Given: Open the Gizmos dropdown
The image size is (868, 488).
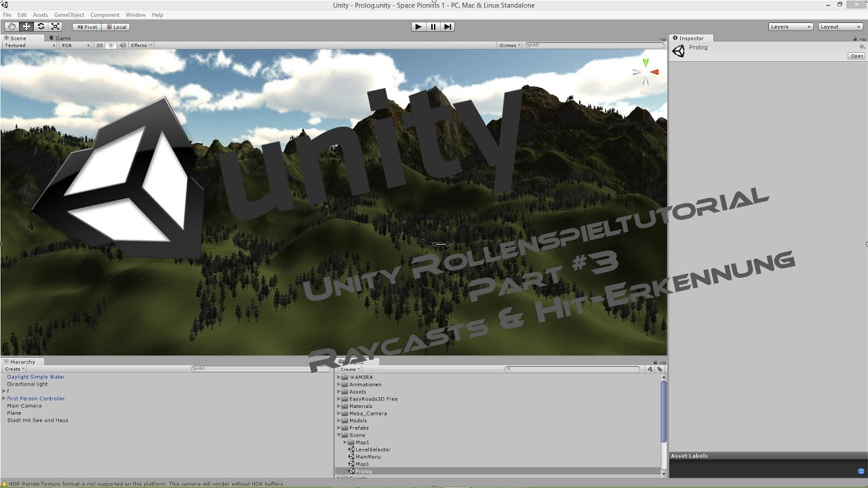Looking at the screenshot, I should (x=509, y=45).
